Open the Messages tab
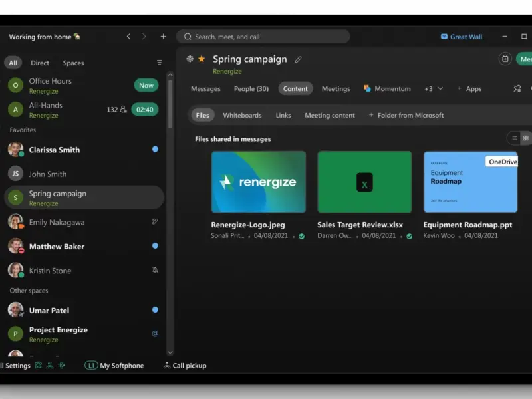Image resolution: width=532 pixels, height=399 pixels. pyautogui.click(x=205, y=89)
